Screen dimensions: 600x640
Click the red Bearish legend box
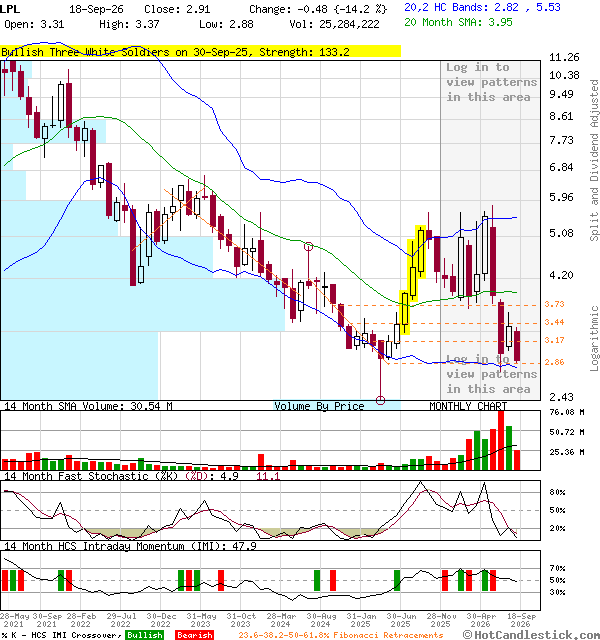click(194, 635)
